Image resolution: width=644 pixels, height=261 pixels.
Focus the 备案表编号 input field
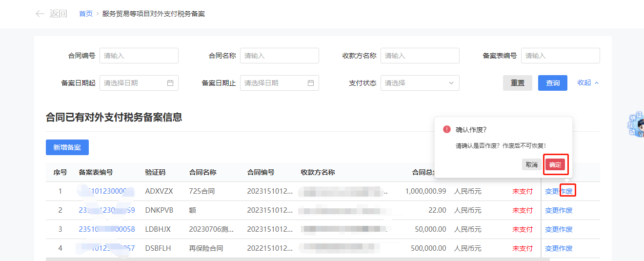click(x=561, y=56)
